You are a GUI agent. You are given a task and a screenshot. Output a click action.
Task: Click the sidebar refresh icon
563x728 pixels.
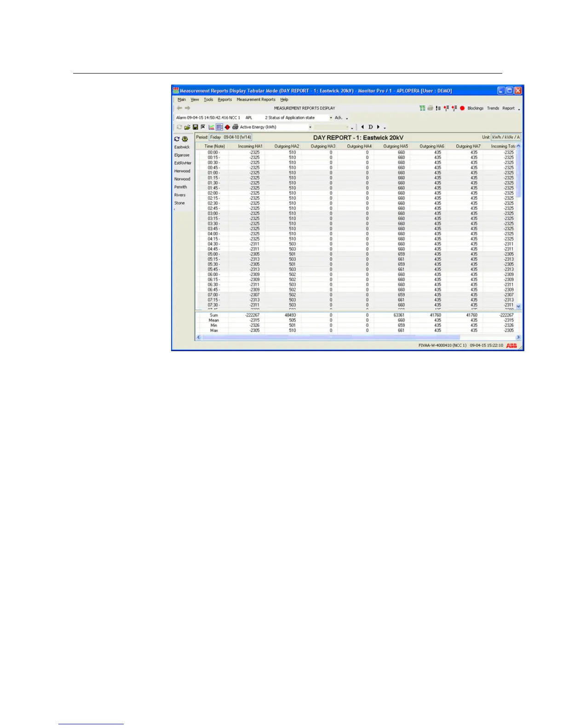click(177, 139)
